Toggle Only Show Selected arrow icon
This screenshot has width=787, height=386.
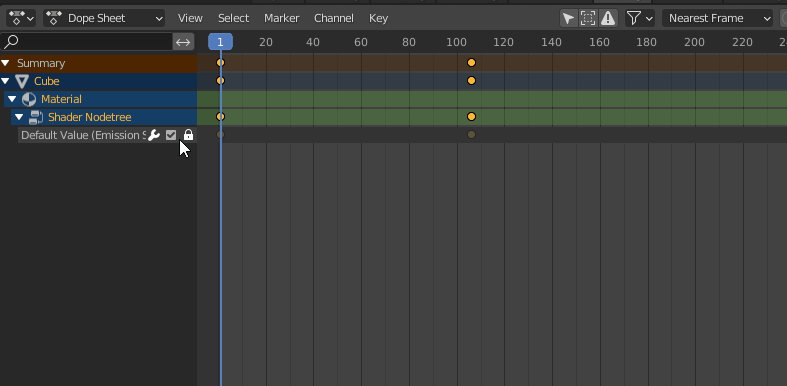tap(568, 19)
